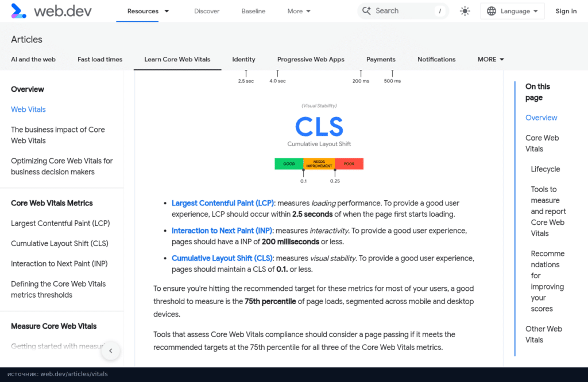Click the 0.1 threshold label
Viewport: 588px width, 382px height.
(303, 181)
